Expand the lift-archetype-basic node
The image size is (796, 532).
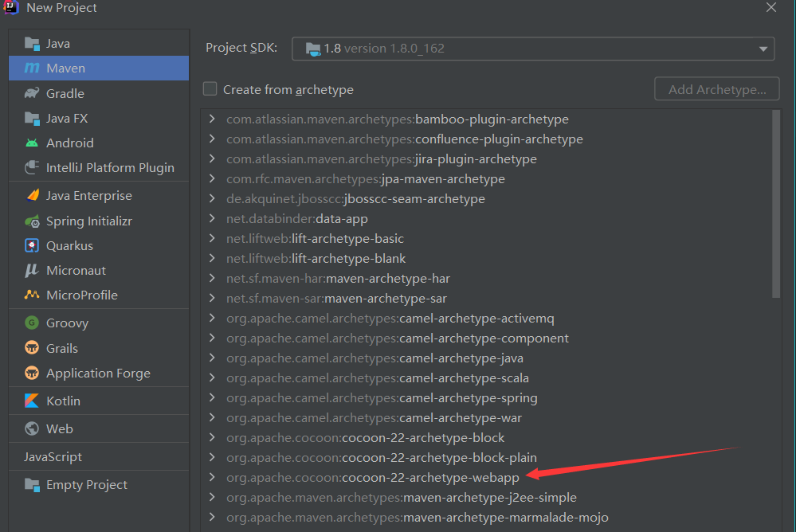[212, 238]
